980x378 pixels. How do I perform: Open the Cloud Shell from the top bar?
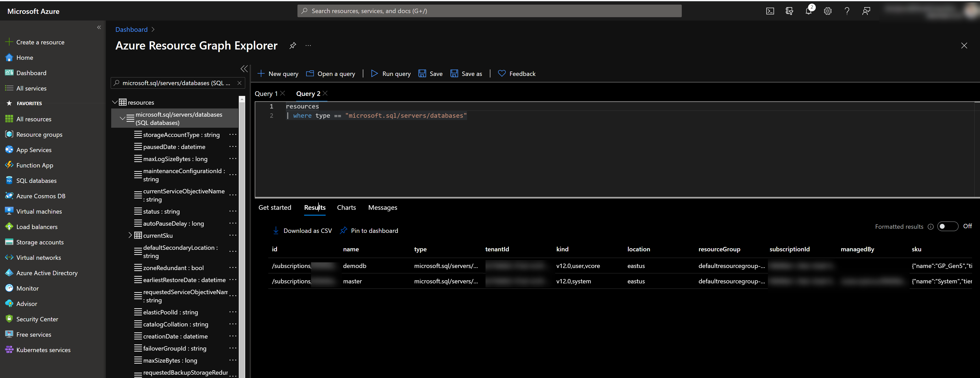[x=770, y=11]
